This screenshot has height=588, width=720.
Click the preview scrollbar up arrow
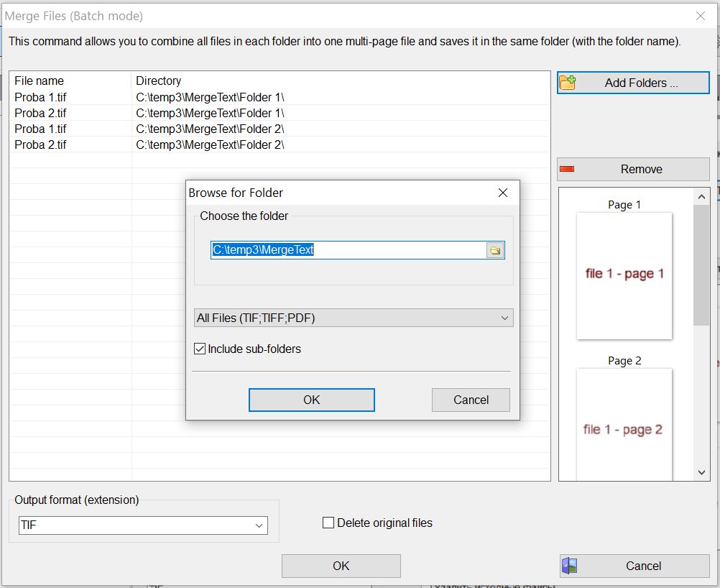pyautogui.click(x=701, y=197)
